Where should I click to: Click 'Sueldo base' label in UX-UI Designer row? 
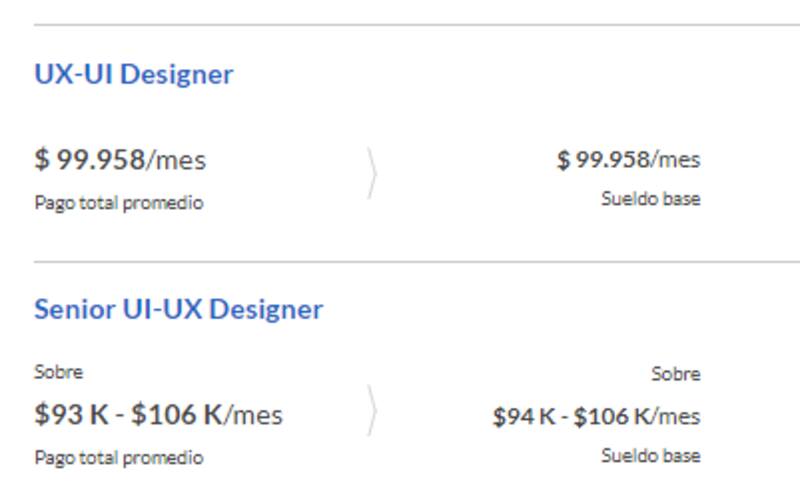[650, 199]
